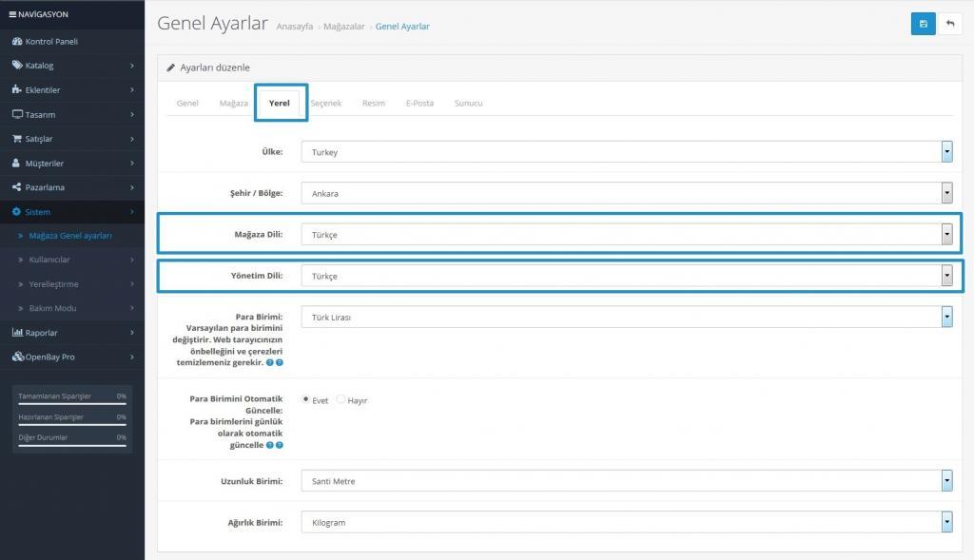
Task: Click the Katalog tag icon
Action: tap(17, 66)
